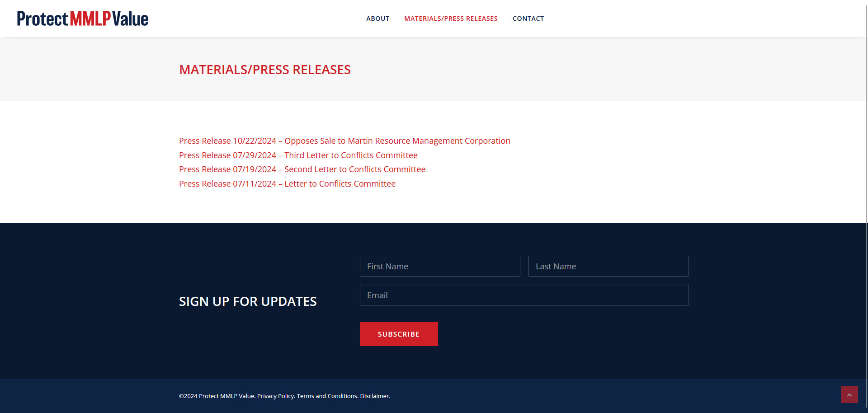The image size is (868, 413).
Task: Select the Email input box
Action: (x=524, y=295)
